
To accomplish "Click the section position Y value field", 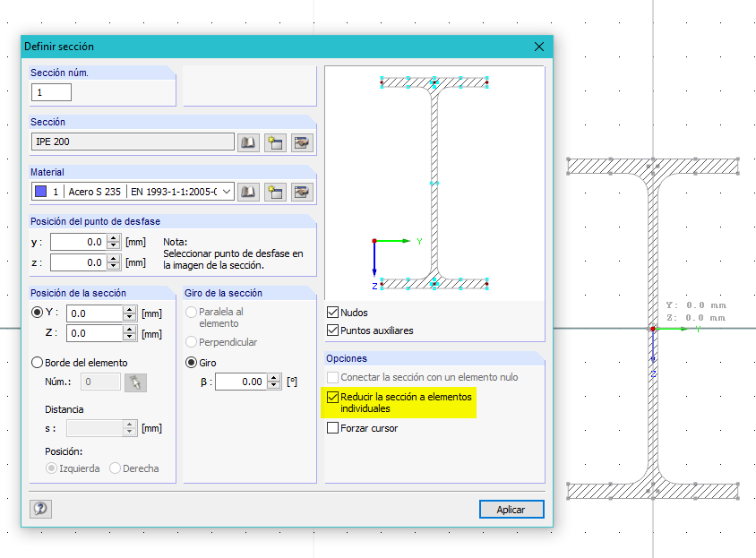I will click(95, 313).
